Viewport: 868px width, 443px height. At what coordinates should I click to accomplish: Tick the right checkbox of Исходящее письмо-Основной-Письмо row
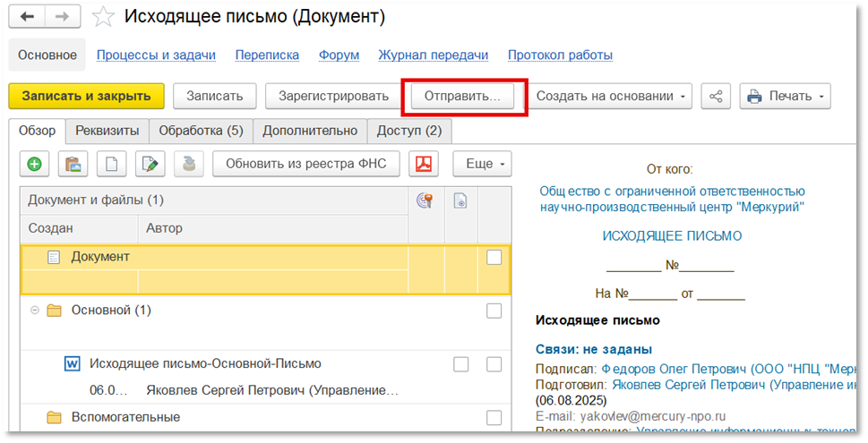pos(494,364)
